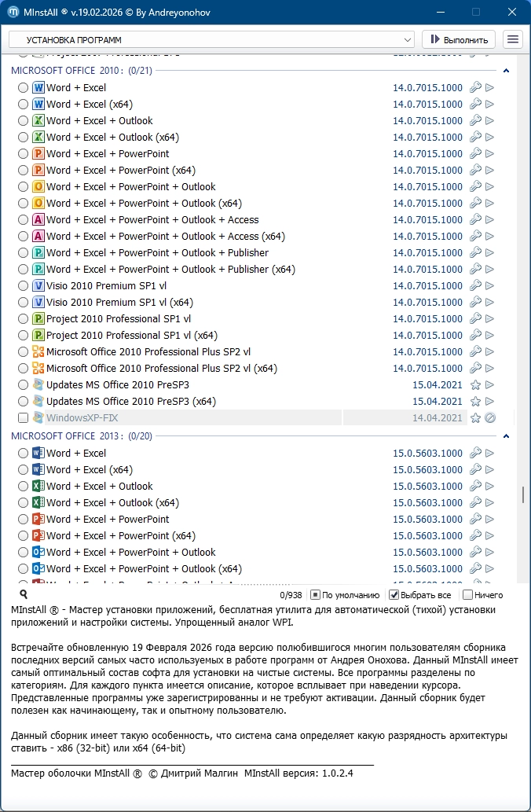531x812 pixels.
Task: Click the Excel icon of Office 2010 Word + Excel + Outlook
Action: tap(38, 121)
